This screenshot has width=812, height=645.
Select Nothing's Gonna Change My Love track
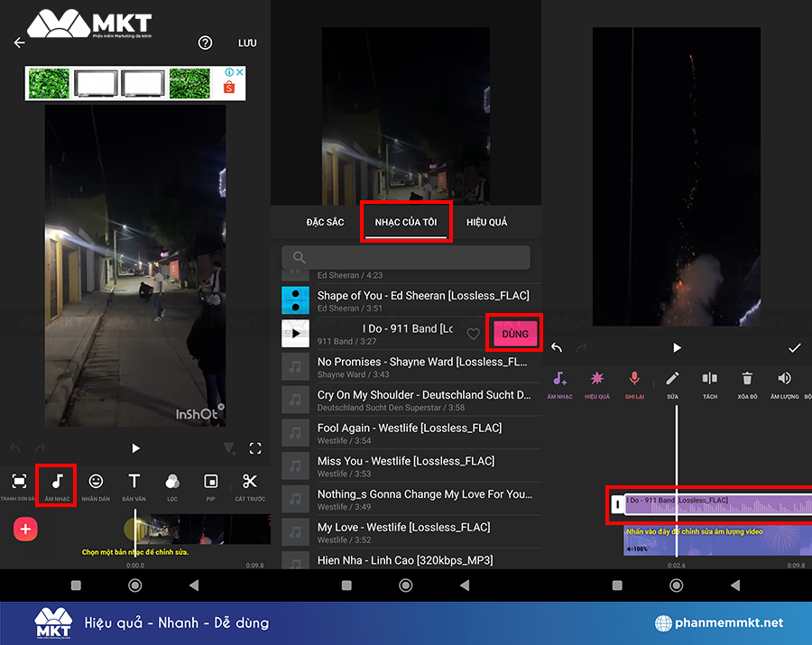(411, 500)
